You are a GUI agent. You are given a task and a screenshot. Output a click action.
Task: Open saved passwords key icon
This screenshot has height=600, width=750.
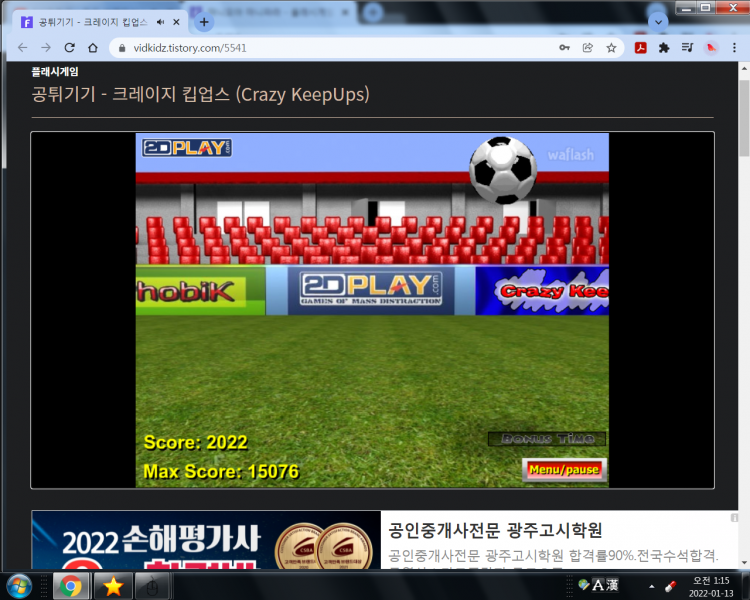click(x=564, y=47)
